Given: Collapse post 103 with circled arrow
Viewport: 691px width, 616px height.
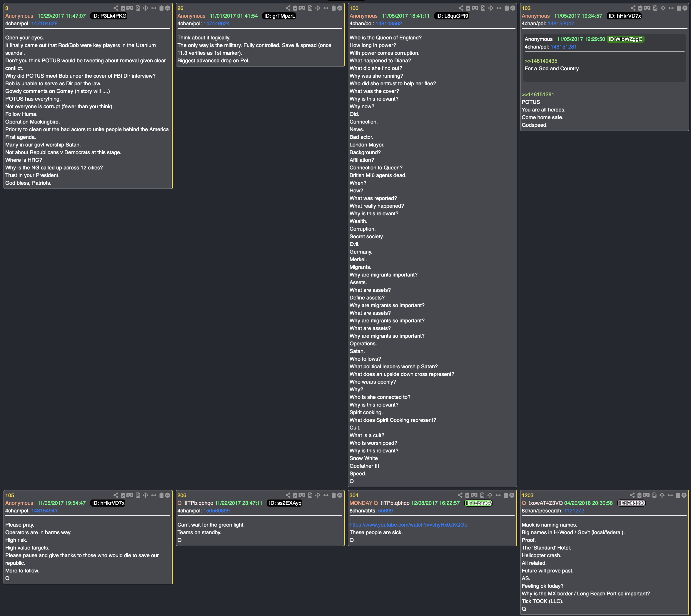Looking at the screenshot, I should click(x=685, y=8).
